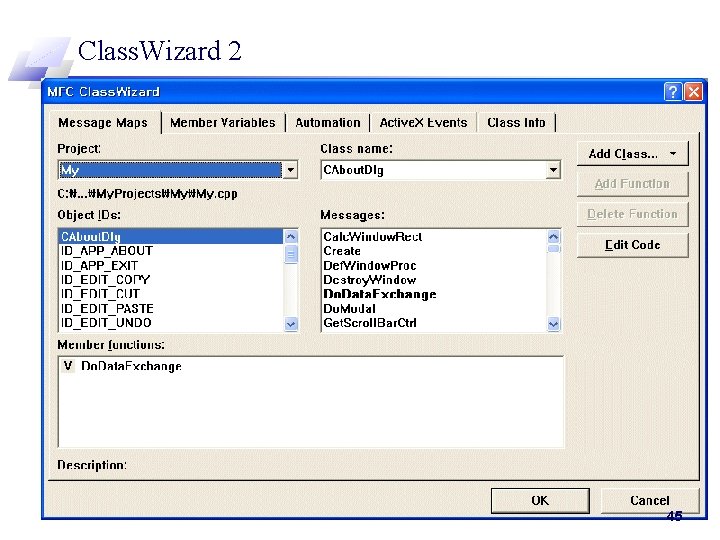Viewport: 720px width, 540px height.
Task: Close the MFC ClassWizard dialog
Action: click(693, 92)
